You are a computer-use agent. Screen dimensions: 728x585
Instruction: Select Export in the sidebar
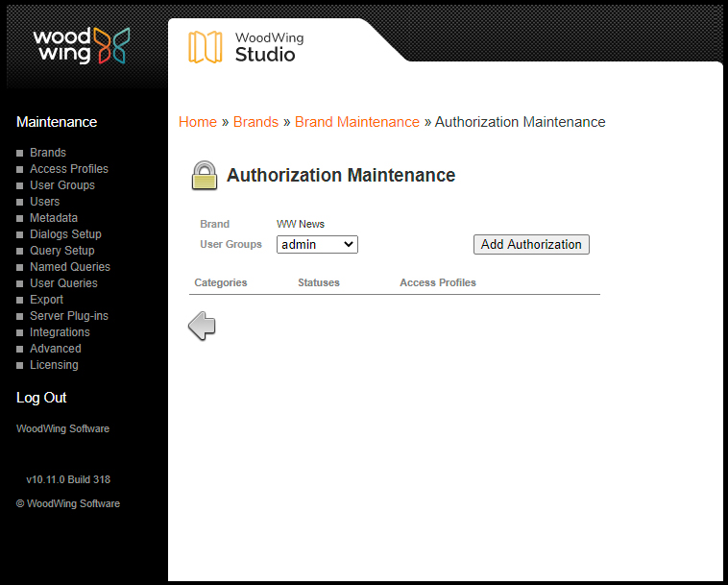(46, 300)
